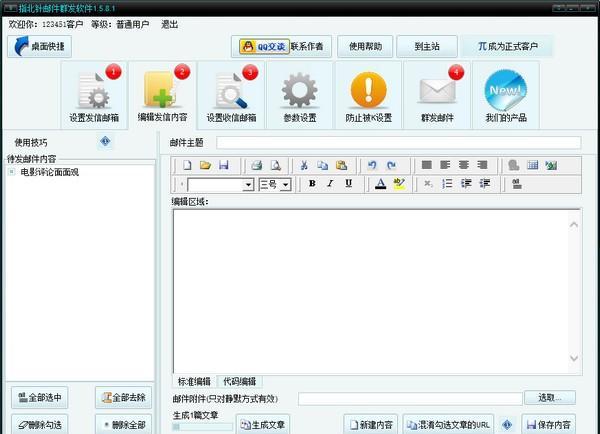Click the 删除全部 button
The width and height of the screenshot is (600, 434).
click(x=123, y=424)
